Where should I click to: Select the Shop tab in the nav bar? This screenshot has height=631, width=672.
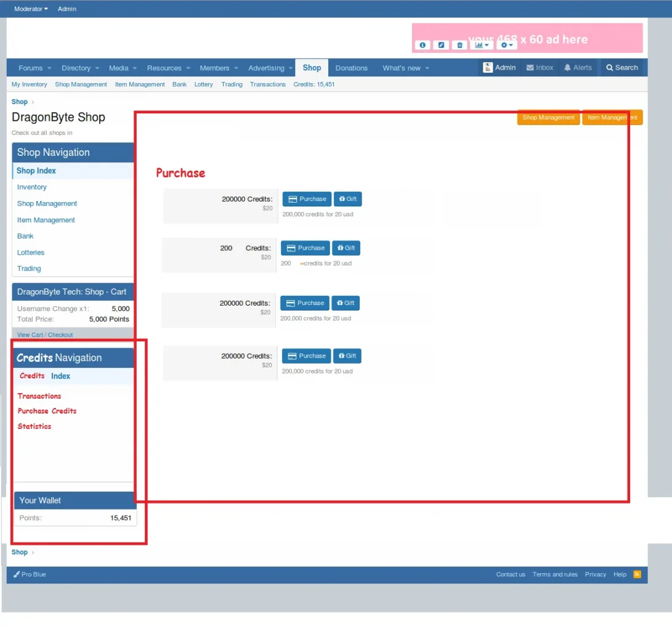click(x=312, y=68)
